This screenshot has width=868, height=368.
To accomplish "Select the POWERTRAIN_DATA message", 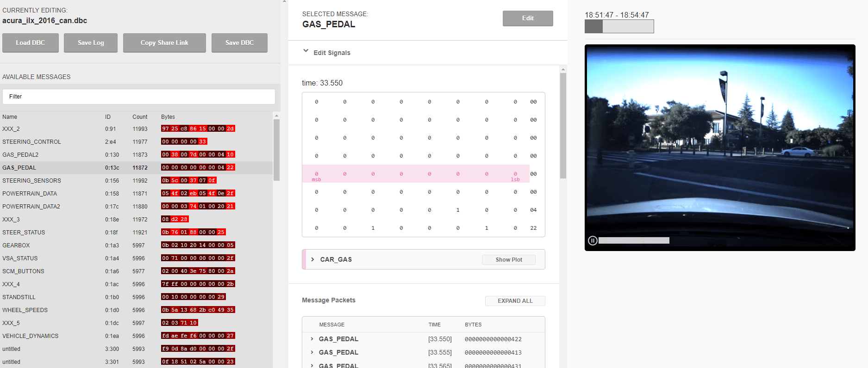I will [x=30, y=194].
